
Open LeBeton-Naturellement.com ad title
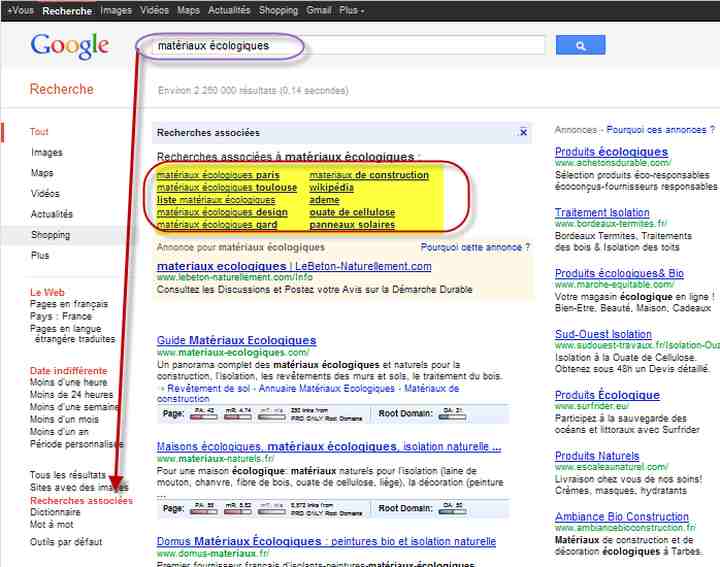tap(294, 266)
